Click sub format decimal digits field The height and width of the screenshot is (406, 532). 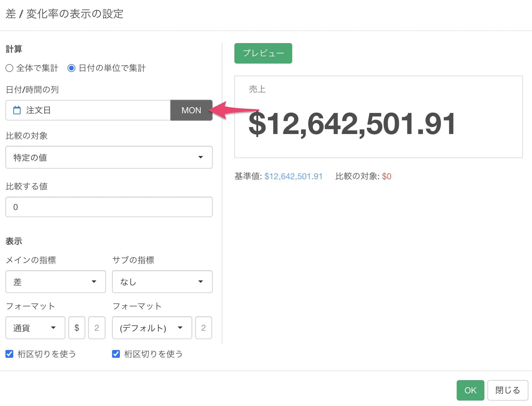click(204, 328)
